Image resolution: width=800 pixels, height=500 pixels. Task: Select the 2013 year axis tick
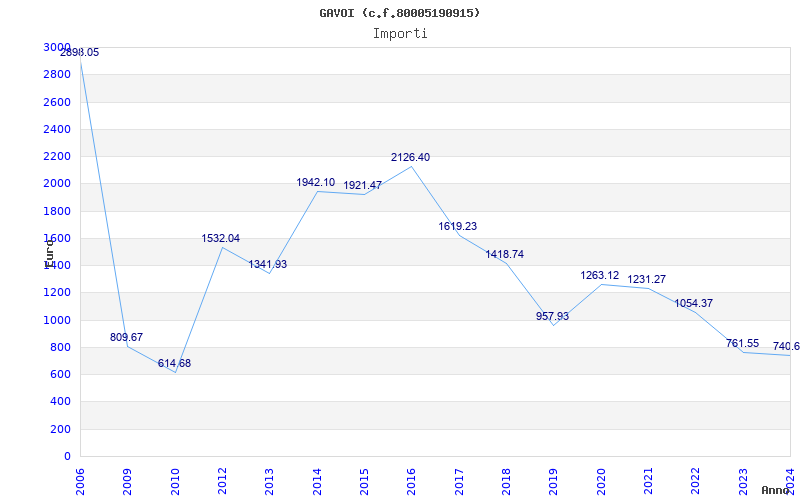click(x=269, y=482)
